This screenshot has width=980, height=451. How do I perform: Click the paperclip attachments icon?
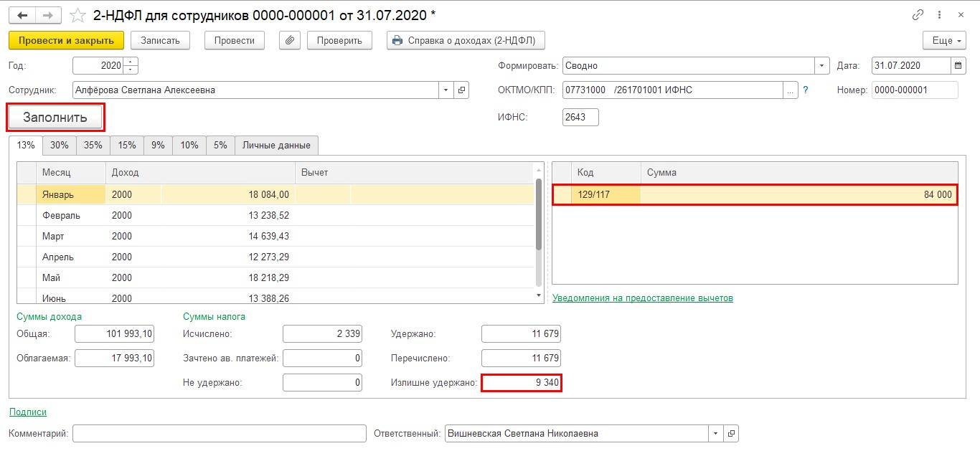click(289, 40)
